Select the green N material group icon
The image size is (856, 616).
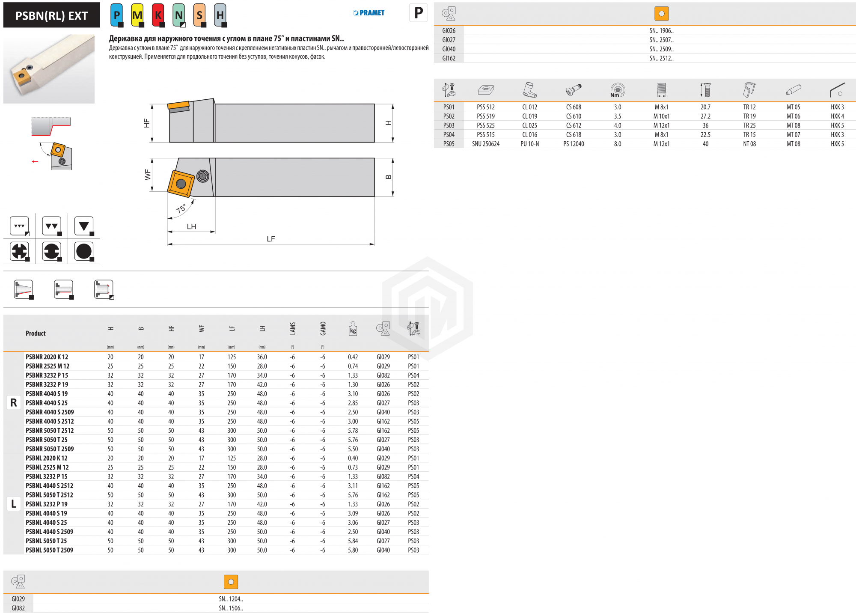(178, 15)
